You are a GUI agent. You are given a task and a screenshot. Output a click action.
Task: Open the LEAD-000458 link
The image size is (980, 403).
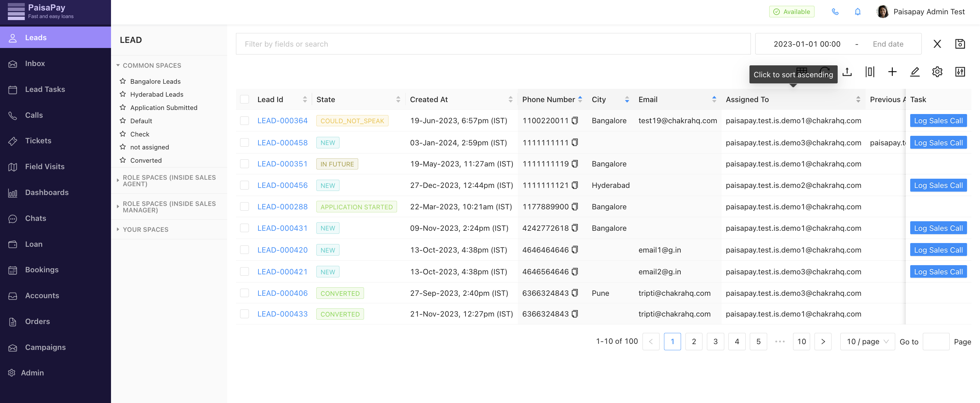pos(282,143)
